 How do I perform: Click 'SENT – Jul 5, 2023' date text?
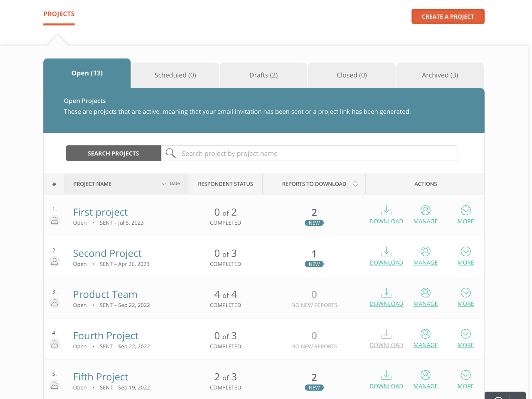[x=122, y=223]
